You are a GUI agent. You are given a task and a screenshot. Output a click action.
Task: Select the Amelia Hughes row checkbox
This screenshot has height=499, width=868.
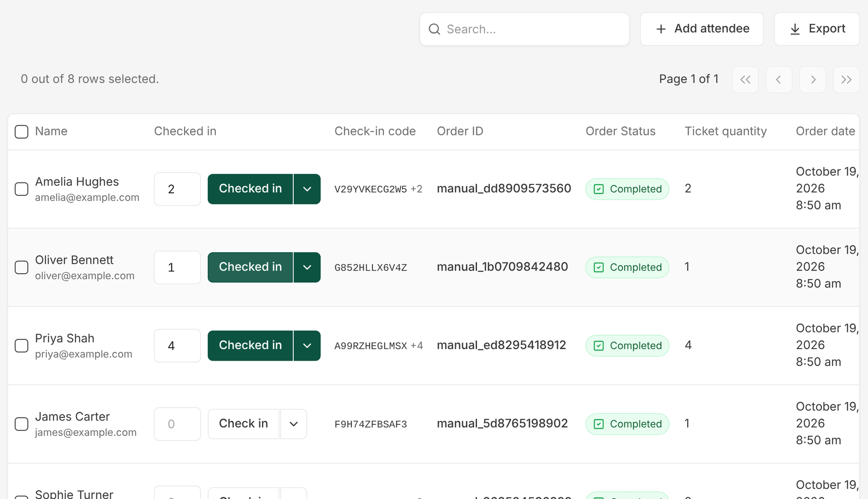click(x=22, y=189)
